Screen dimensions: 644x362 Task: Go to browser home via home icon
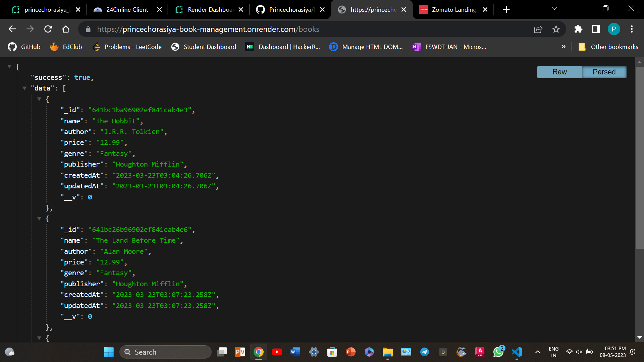[x=66, y=29]
